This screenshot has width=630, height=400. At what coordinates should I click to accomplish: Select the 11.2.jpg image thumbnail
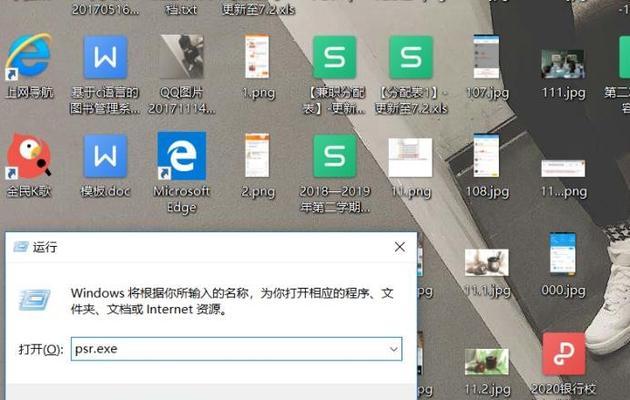[487, 362]
